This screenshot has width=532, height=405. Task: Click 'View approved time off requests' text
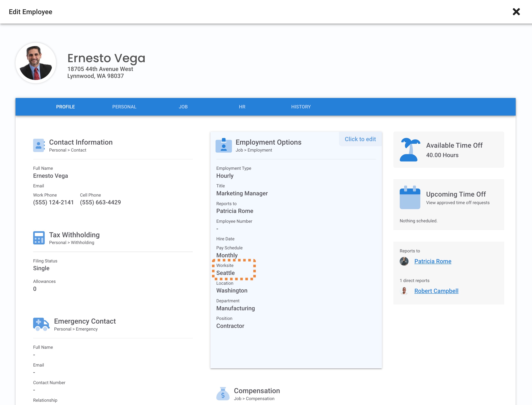(458, 203)
